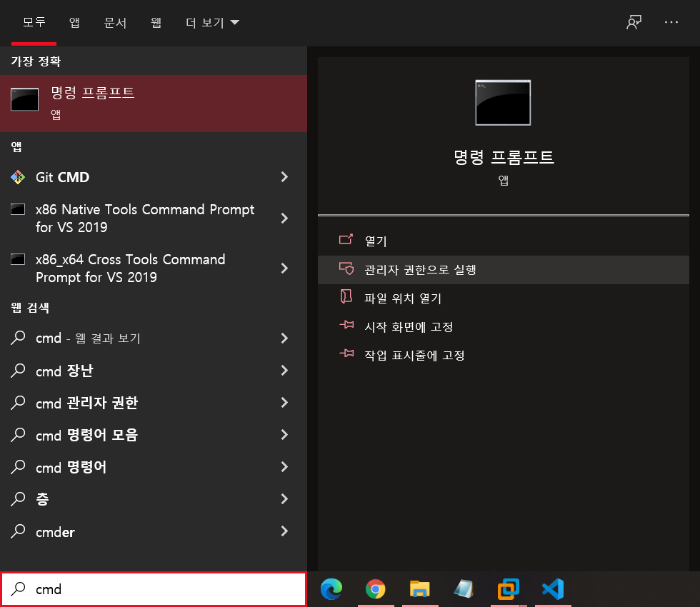
Task: Open x86_x64 Cross Tools Command Prompt for VS 2019
Action: click(x=153, y=269)
